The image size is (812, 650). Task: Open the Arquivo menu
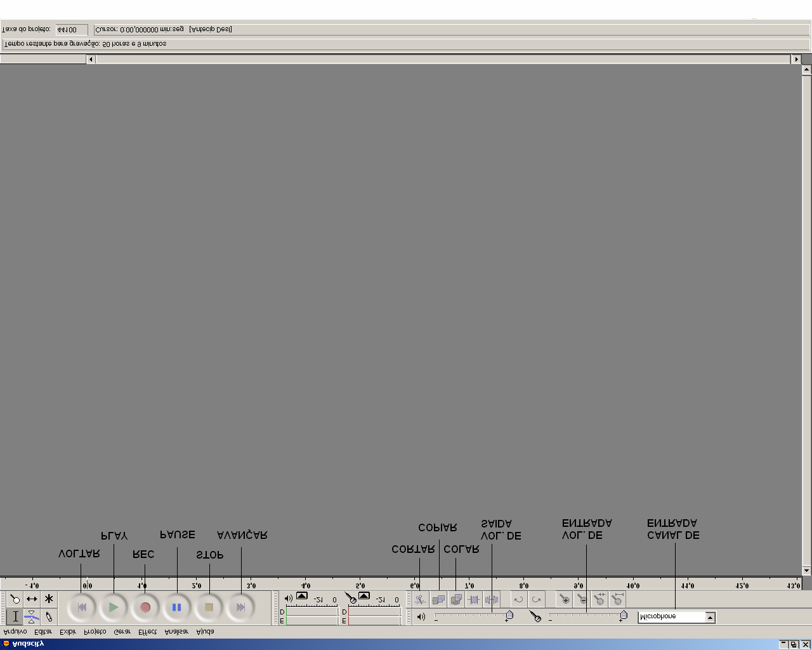coord(15,632)
